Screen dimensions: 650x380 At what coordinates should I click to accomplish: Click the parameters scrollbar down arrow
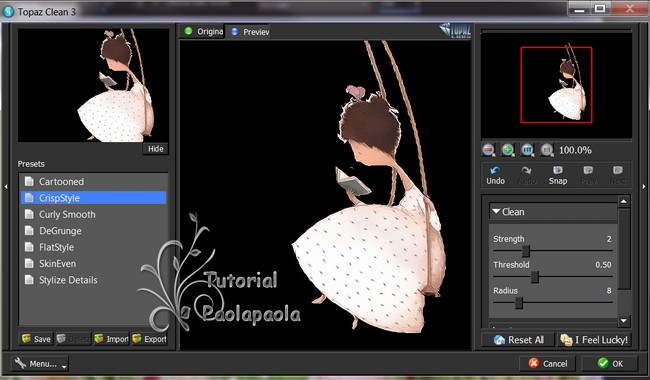point(624,321)
